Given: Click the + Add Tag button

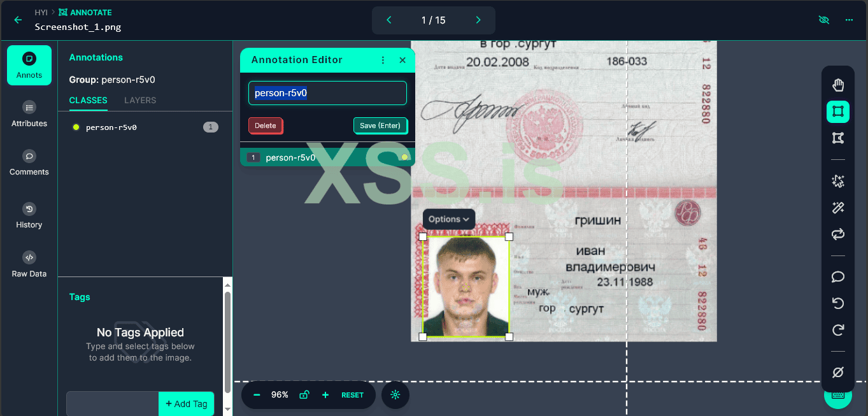Looking at the screenshot, I should click(187, 404).
